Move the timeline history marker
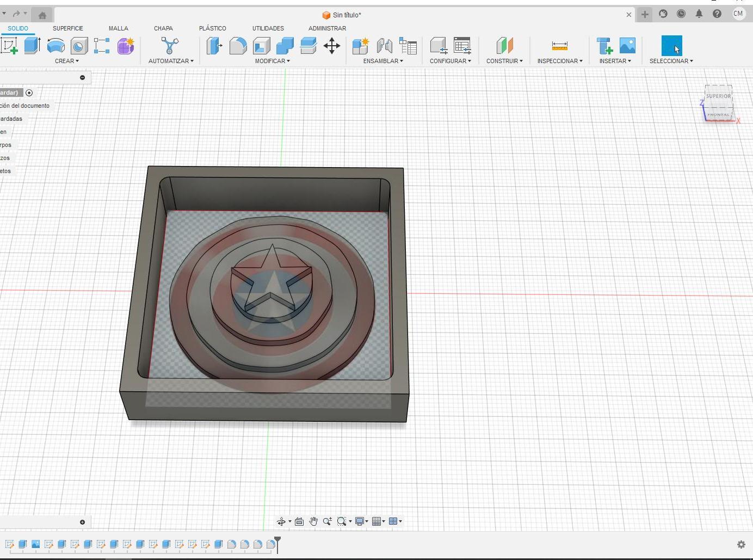753x560 pixels. [x=277, y=544]
